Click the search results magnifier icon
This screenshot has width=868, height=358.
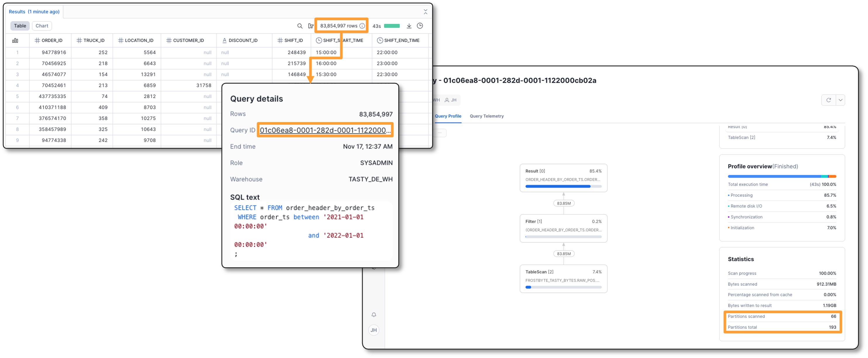pyautogui.click(x=300, y=26)
